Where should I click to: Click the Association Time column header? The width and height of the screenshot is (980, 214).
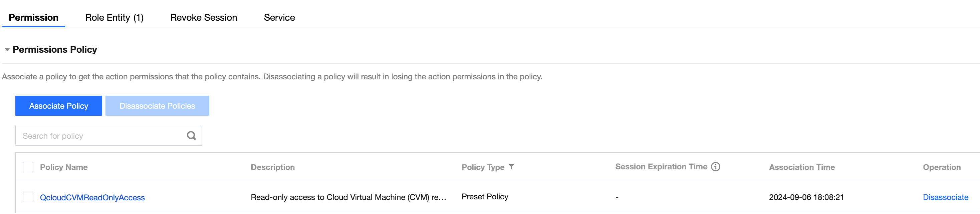click(801, 167)
